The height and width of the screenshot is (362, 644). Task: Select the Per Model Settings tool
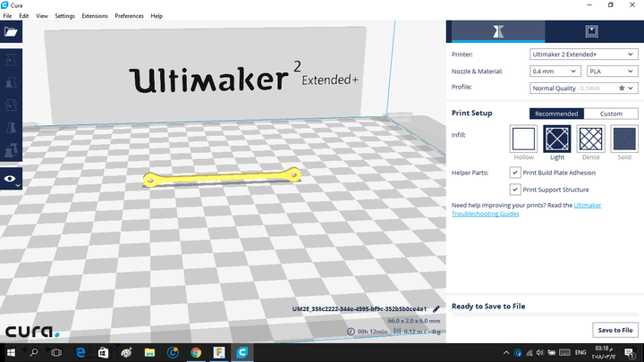[11, 150]
